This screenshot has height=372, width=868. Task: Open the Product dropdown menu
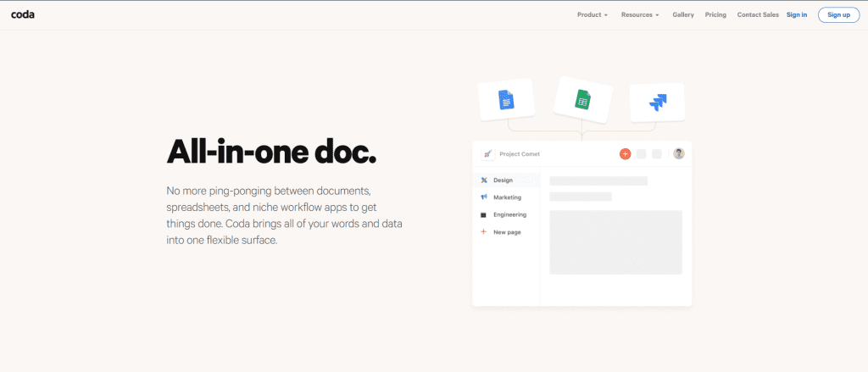[x=593, y=15]
